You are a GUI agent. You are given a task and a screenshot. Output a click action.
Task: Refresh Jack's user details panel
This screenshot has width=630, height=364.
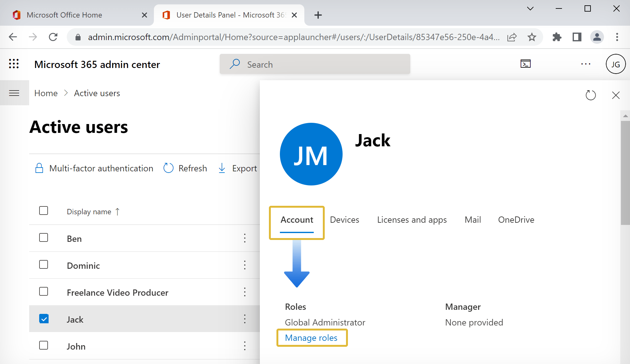click(x=591, y=95)
